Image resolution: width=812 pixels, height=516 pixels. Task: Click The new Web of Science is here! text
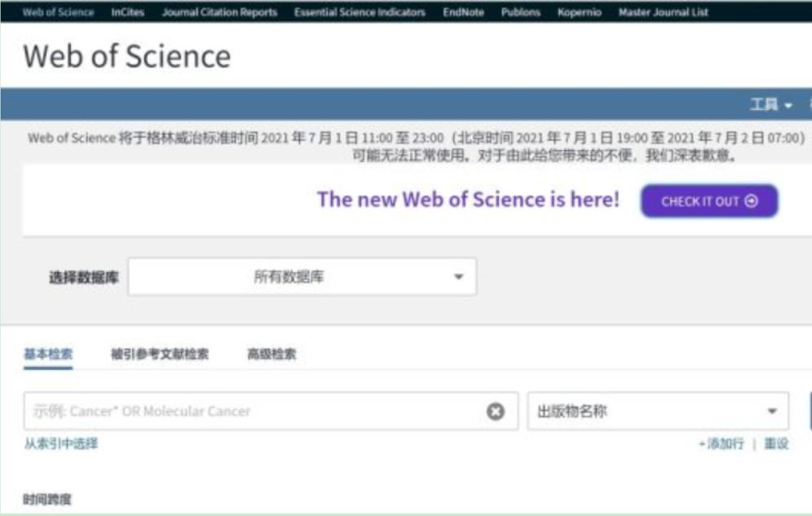pos(468,199)
